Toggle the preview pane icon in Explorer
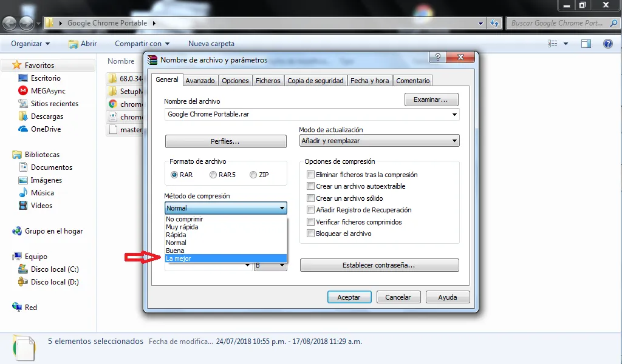622x364 pixels. [x=586, y=44]
